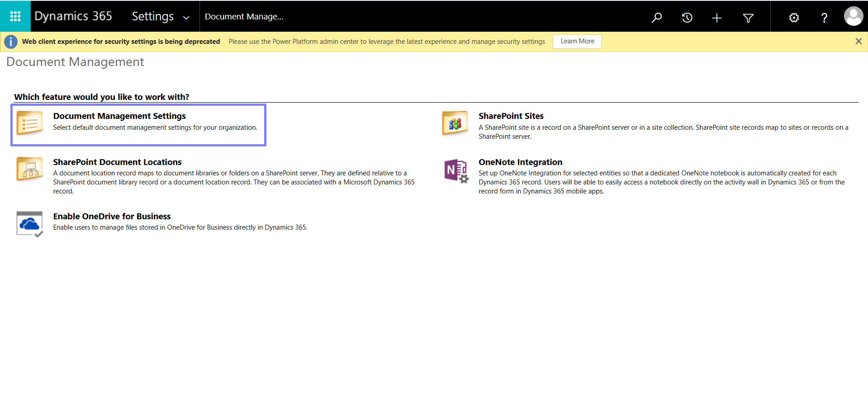Open OneNote Integration link
The image size is (868, 396).
[521, 162]
